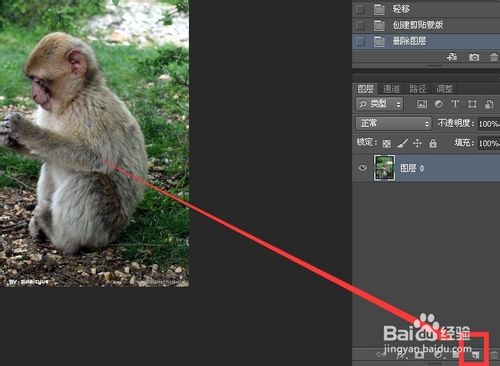Image resolution: width=500 pixels, height=366 pixels.
Task: Select 删除图层 history state
Action: 426,41
